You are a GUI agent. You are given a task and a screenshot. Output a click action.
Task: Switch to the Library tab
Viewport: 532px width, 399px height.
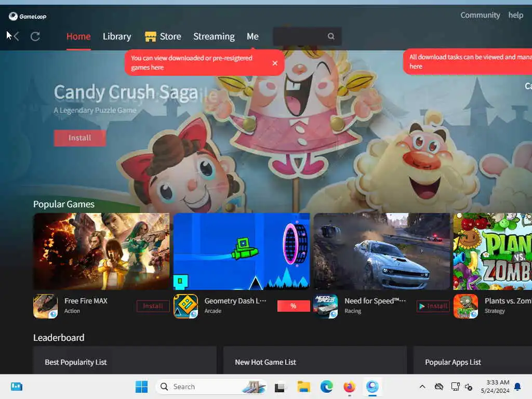click(117, 36)
